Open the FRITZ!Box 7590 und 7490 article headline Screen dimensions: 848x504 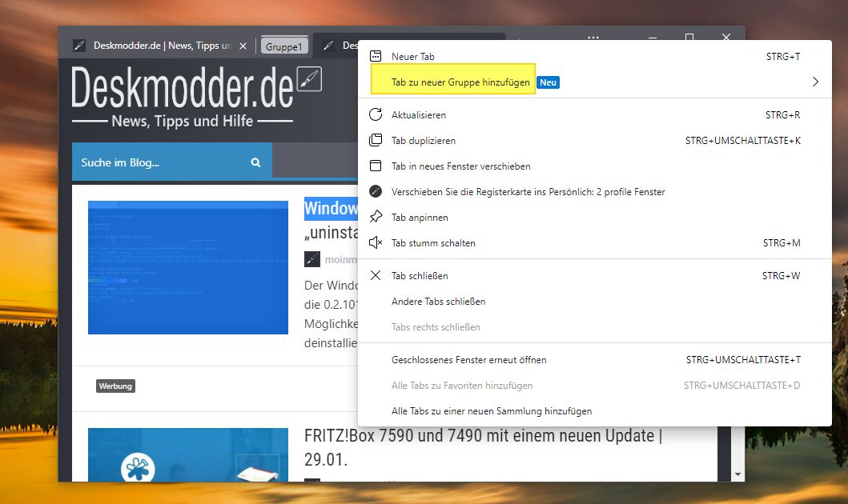(483, 446)
